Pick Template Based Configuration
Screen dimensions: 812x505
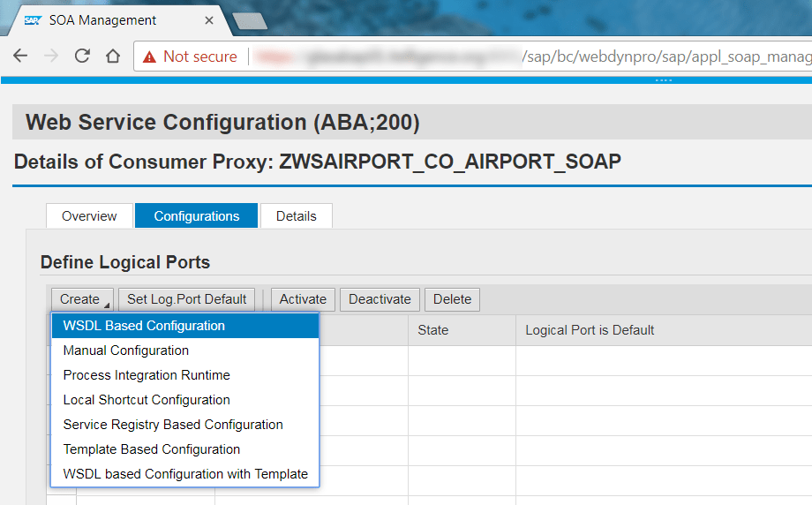click(x=184, y=449)
